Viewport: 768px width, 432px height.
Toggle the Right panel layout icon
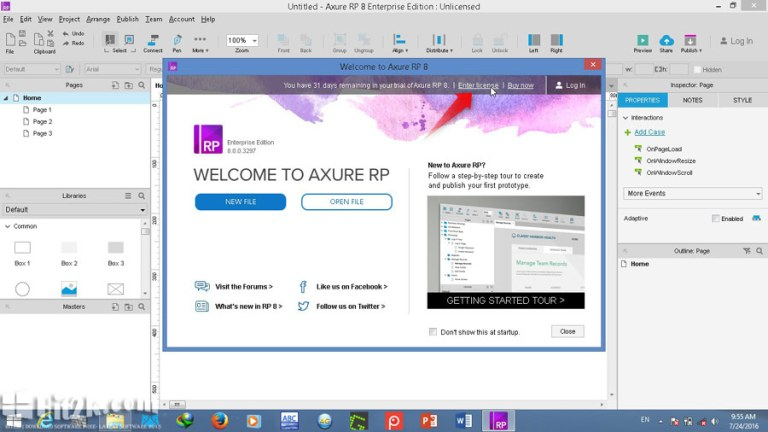(x=556, y=43)
